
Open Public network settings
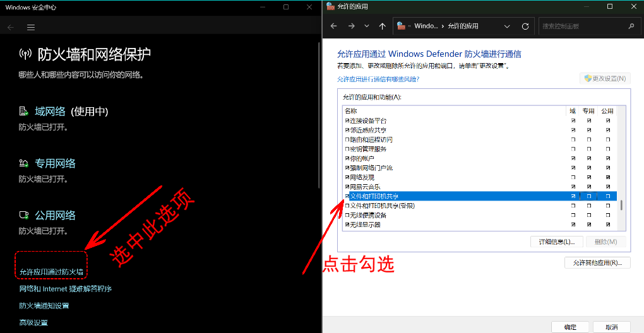point(55,215)
